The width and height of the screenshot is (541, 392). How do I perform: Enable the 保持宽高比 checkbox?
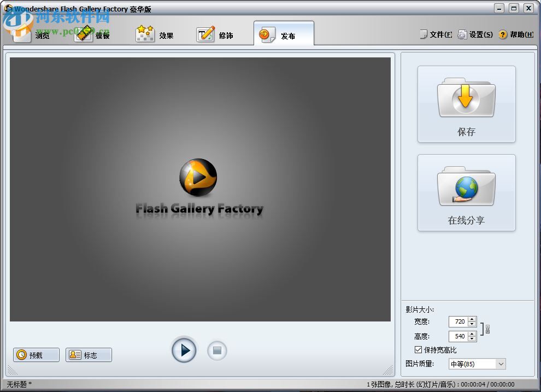[417, 350]
